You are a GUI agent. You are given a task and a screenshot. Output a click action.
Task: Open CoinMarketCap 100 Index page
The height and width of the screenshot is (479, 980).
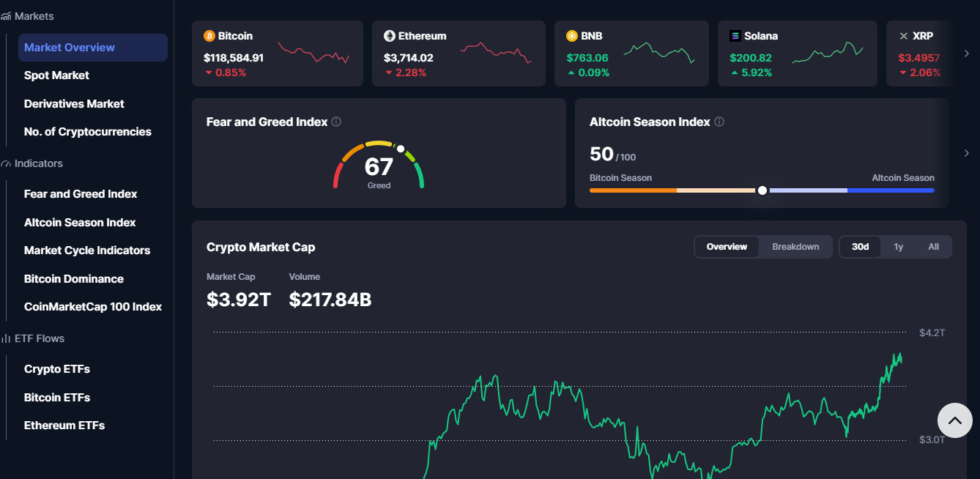click(93, 307)
